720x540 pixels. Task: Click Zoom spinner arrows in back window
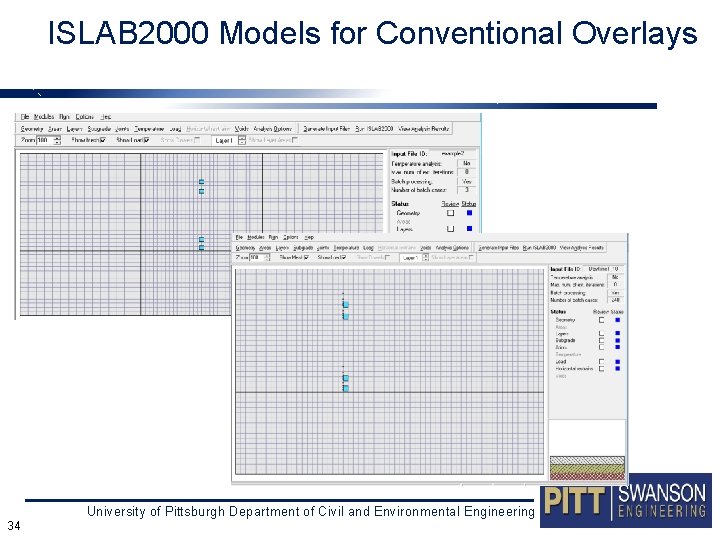57,140
